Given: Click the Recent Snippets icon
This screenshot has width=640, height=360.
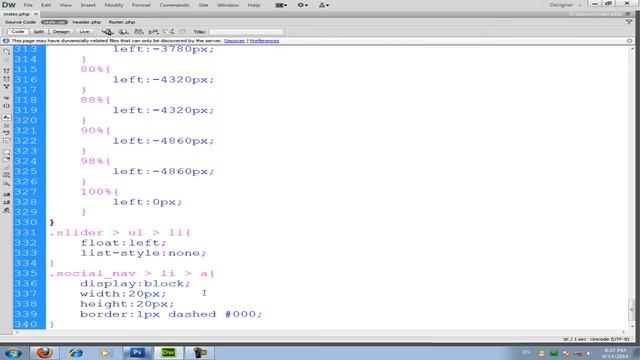Looking at the screenshot, I should pos(6,175).
